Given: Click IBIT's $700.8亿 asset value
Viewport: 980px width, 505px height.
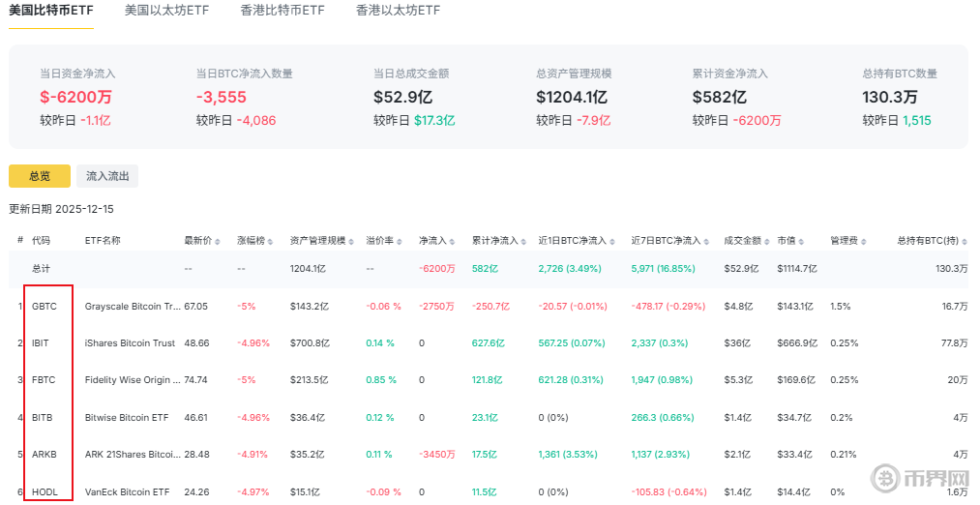Looking at the screenshot, I should tap(310, 343).
